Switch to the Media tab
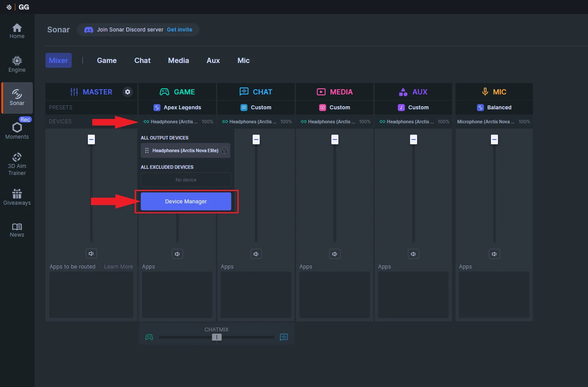This screenshot has width=588, height=387. [x=178, y=60]
